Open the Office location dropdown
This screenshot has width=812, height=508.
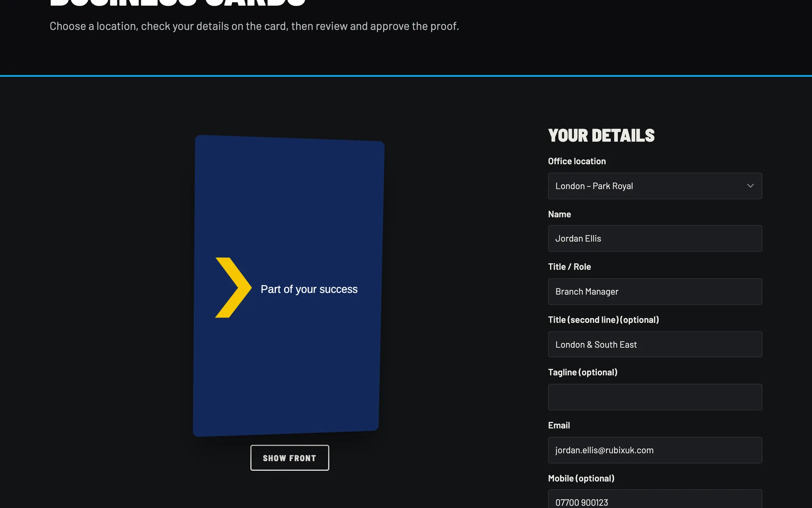pos(655,186)
